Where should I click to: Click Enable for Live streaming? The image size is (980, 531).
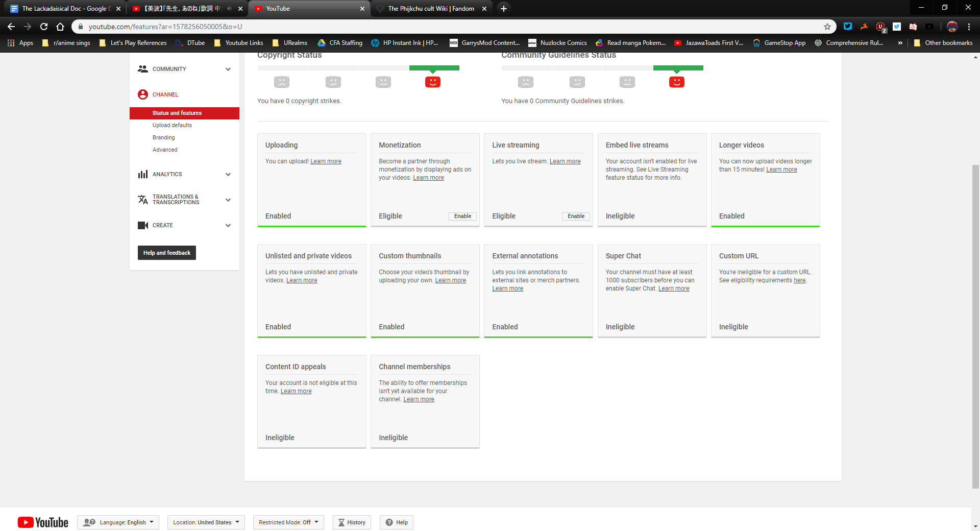576,216
